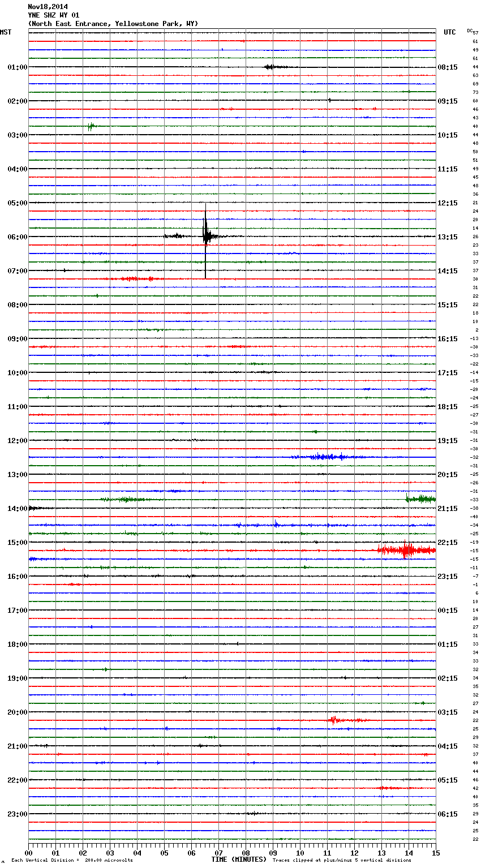
Task: Click the 05:00 MST time label
Action: (17, 203)
